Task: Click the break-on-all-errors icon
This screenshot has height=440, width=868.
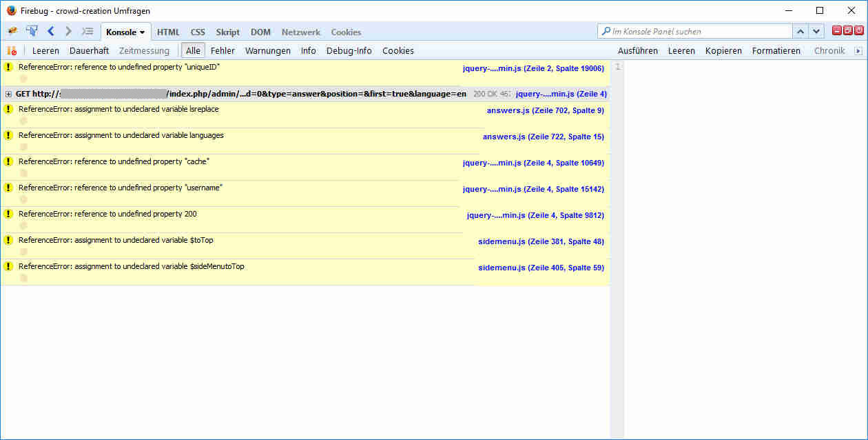Action: 12,50
